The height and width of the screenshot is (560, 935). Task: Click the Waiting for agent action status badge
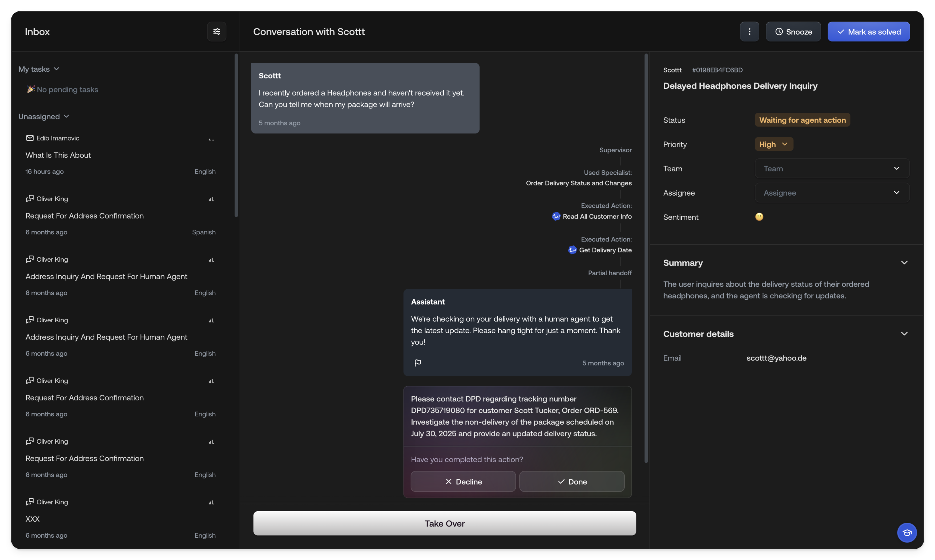pyautogui.click(x=802, y=120)
